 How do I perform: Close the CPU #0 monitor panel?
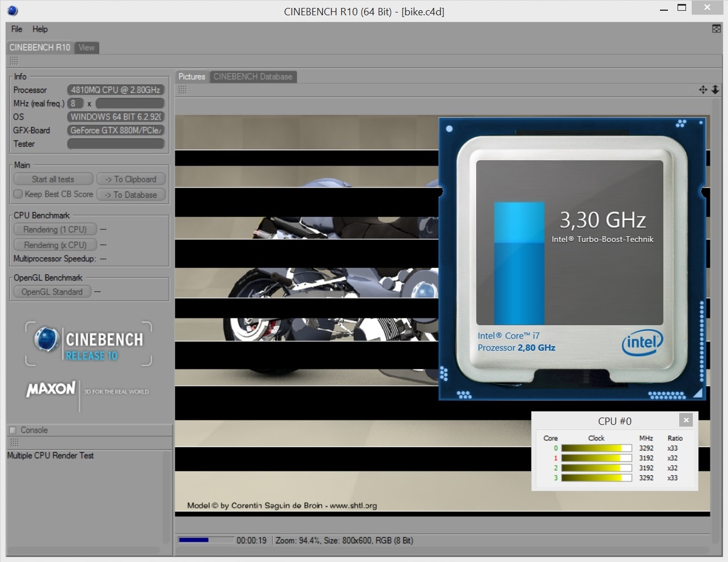coord(686,420)
